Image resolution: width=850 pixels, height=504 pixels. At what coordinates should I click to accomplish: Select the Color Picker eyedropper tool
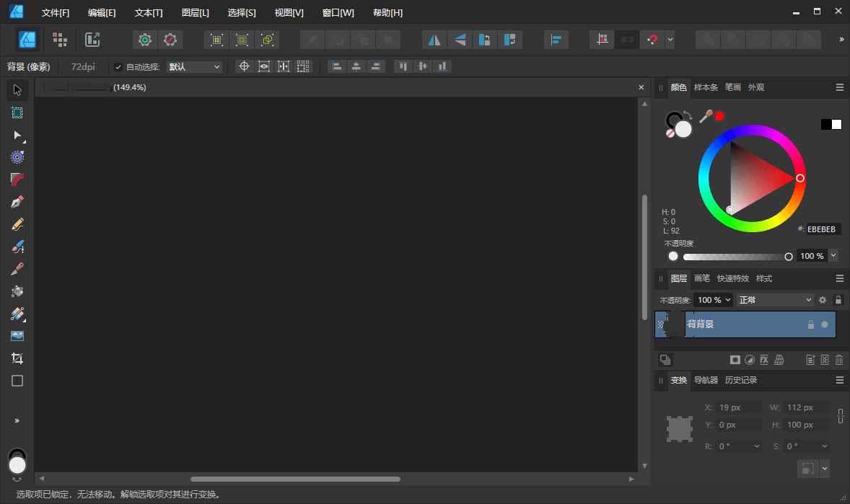pyautogui.click(x=17, y=269)
